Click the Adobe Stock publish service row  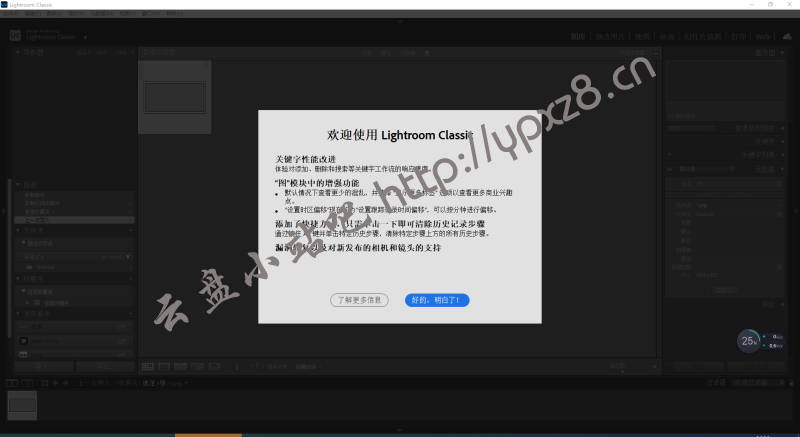click(x=74, y=341)
